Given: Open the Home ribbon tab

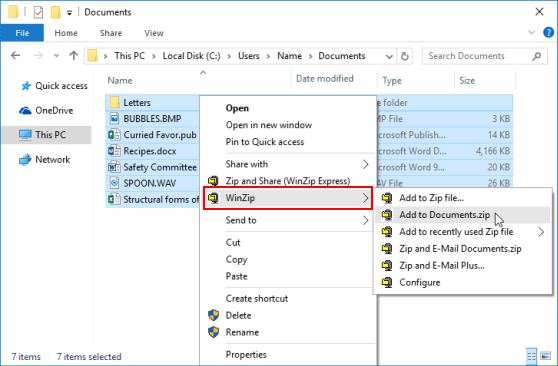Looking at the screenshot, I should pos(66,33).
